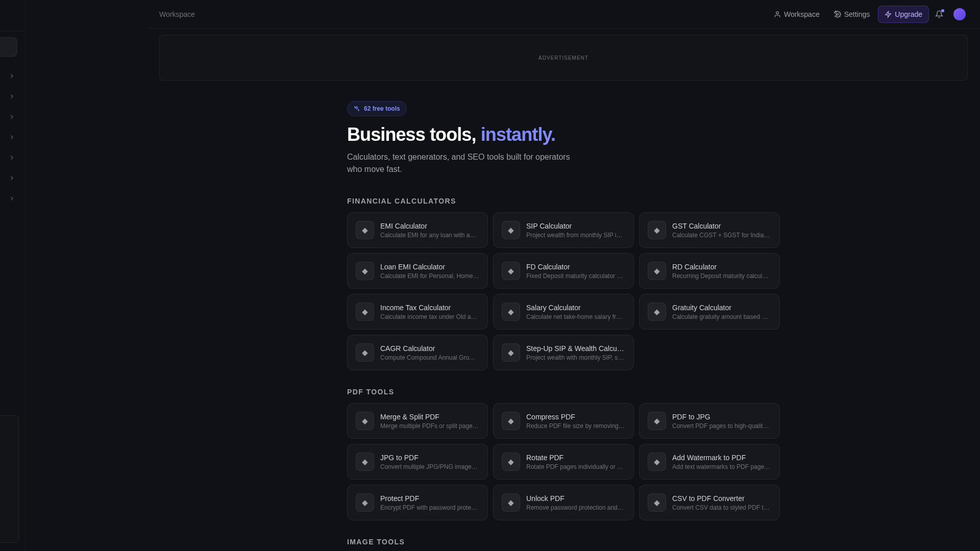The image size is (980, 551).
Task: Open the purple user avatar
Action: (960, 14)
